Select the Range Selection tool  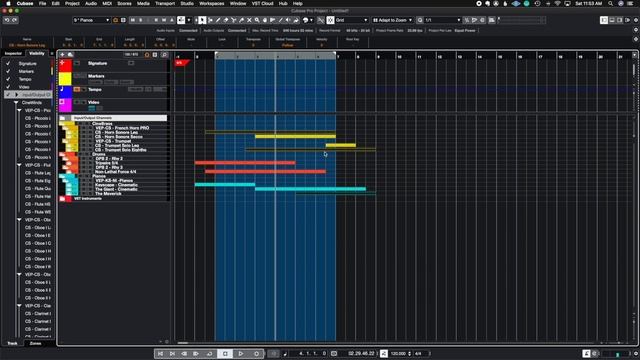210,20
